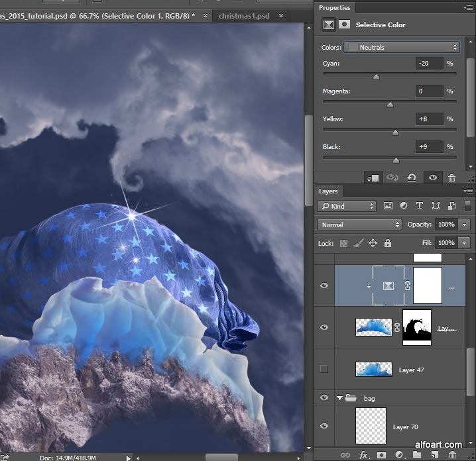Switch to the christmas1.psd document tab
Screen dimensions: 476x461
pyautogui.click(x=243, y=15)
